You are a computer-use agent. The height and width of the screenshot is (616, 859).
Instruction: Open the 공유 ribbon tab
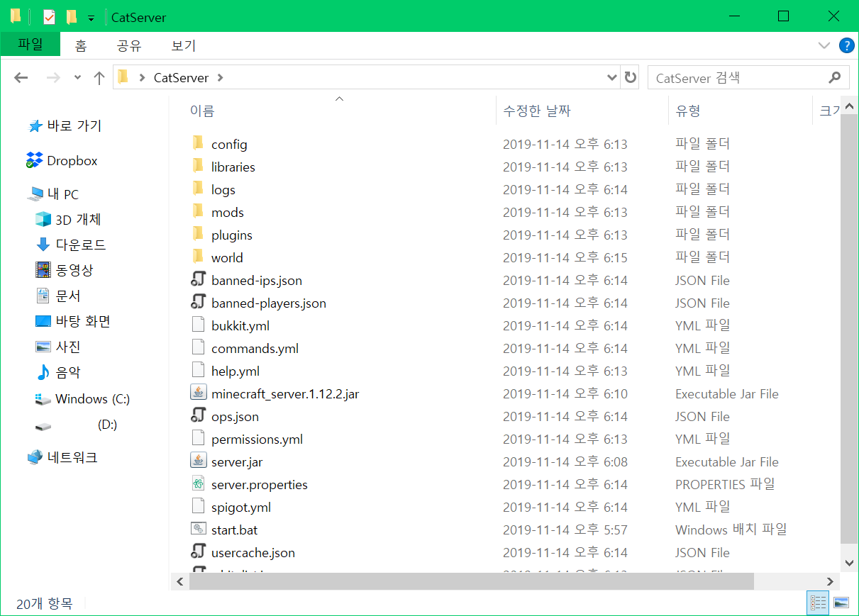129,46
